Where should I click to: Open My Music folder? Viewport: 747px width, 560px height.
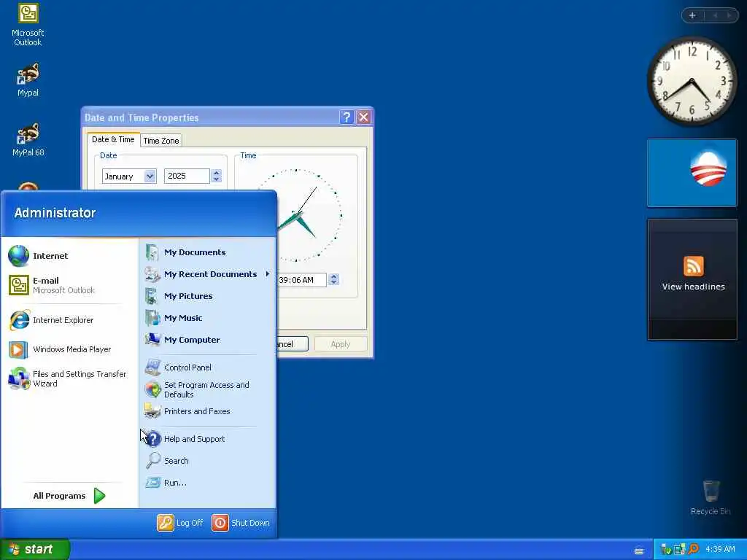206,318
